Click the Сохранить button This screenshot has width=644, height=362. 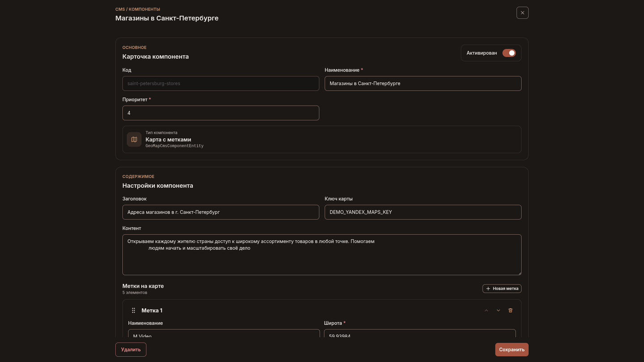512,349
